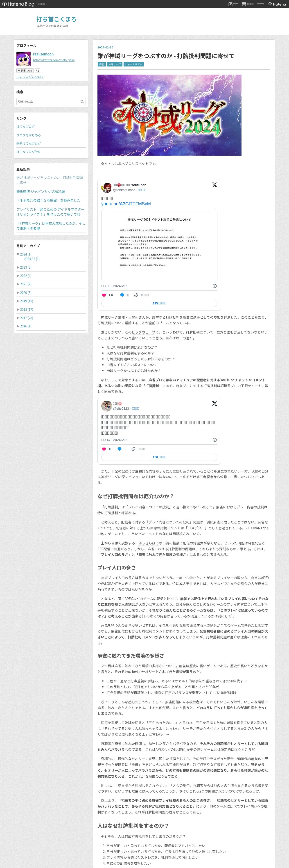This screenshot has width=289, height=868.
Task: Open ブログをはじめる sidebar link
Action: 29,135
